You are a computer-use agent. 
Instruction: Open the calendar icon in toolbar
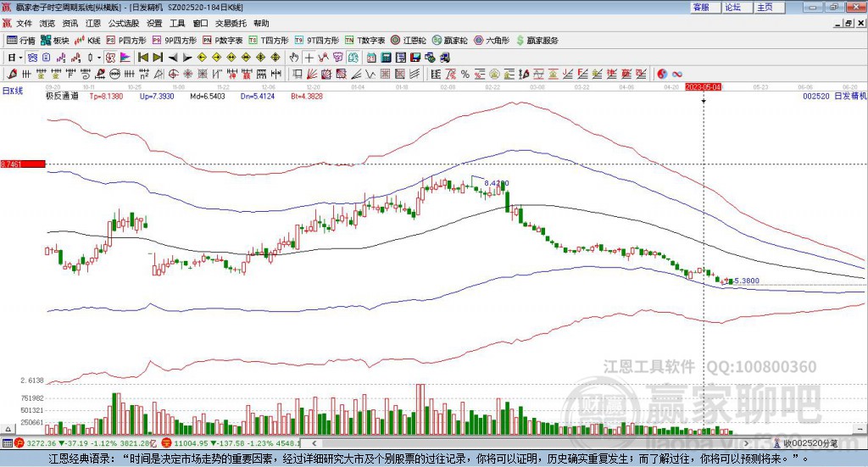371,58
